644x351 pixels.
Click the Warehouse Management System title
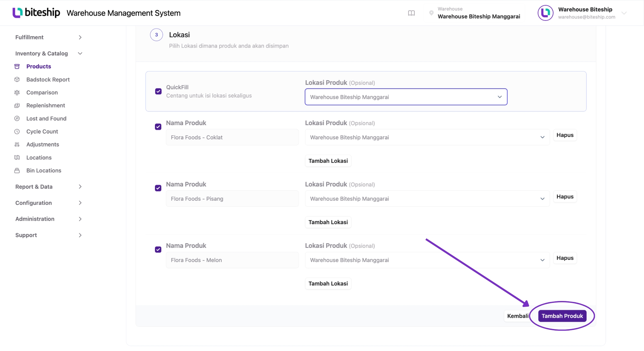(x=124, y=13)
